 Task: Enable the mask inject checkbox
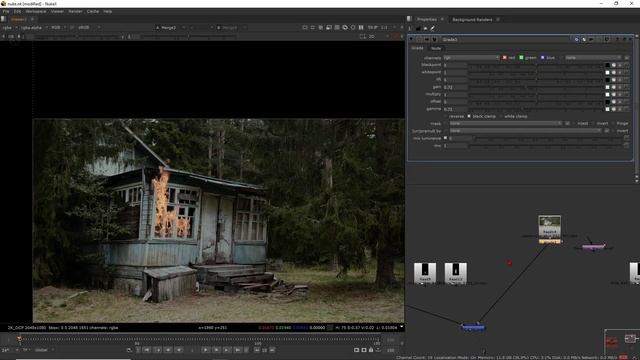pos(573,123)
